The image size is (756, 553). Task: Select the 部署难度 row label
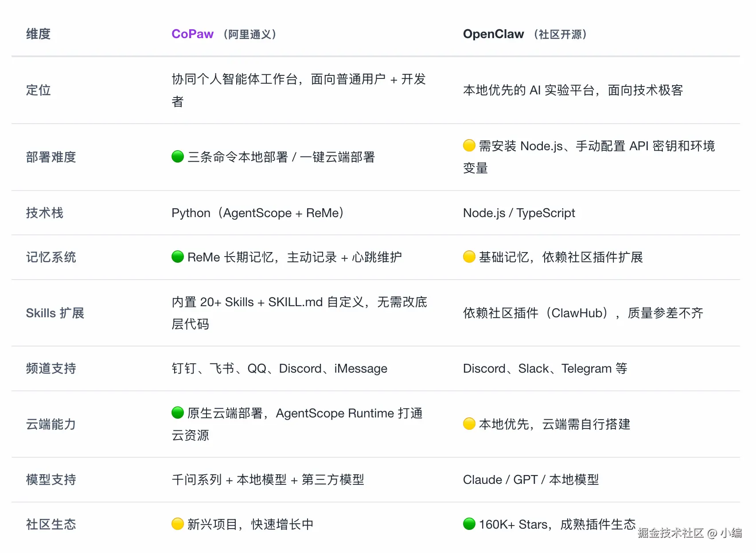click(x=51, y=157)
